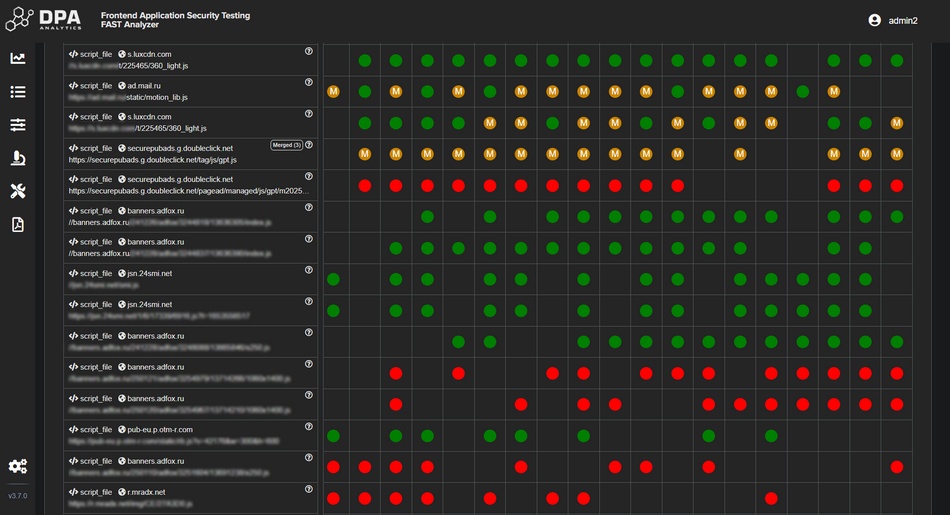Image resolution: width=950 pixels, height=515 pixels.
Task: Click help icon on r.mradx.net row
Action: pyautogui.click(x=309, y=489)
